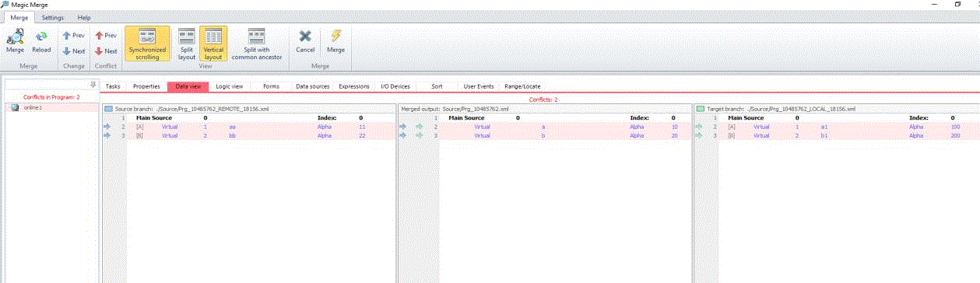Click the Target branch pane header icon
The width and height of the screenshot is (980, 283).
tap(701, 109)
